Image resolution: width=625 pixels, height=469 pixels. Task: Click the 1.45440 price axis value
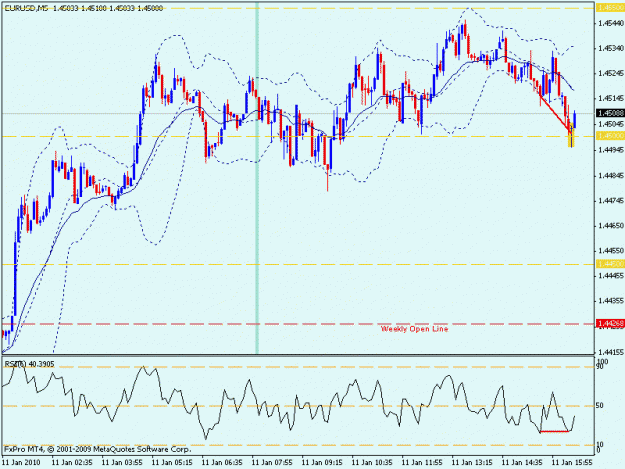611,24
